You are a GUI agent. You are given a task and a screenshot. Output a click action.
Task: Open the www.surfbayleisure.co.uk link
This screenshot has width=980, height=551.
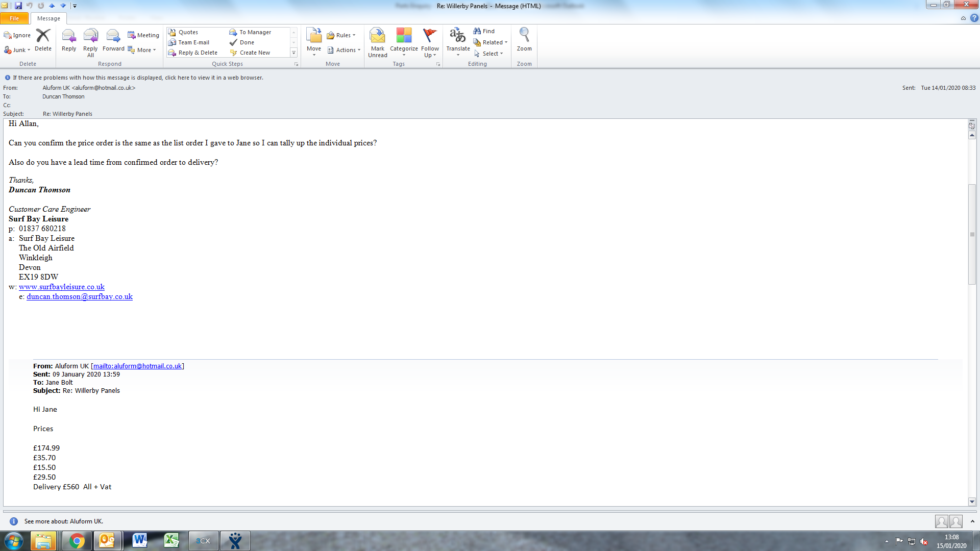coord(62,287)
